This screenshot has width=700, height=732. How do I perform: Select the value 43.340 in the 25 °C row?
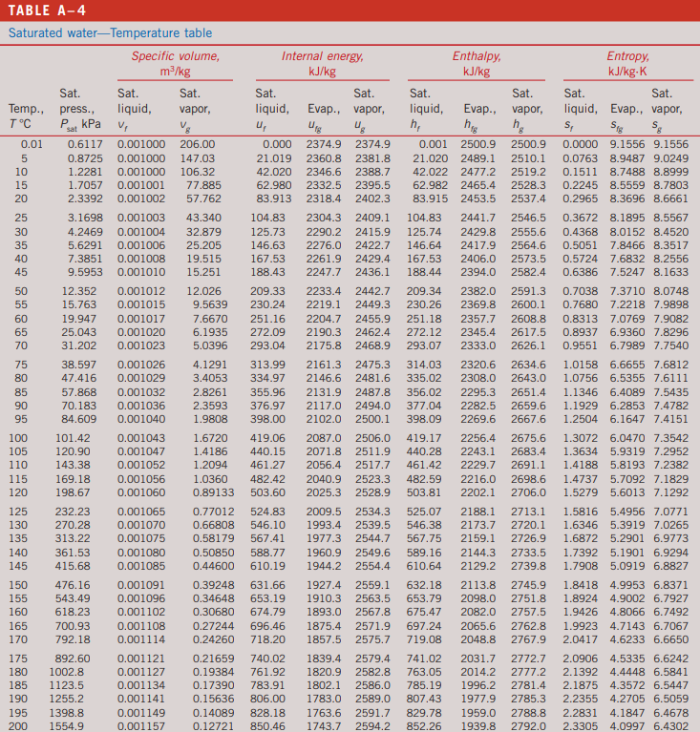tap(203, 218)
